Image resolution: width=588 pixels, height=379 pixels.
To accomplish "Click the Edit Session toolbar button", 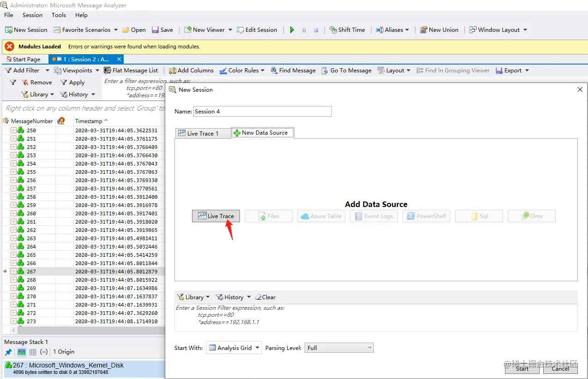I will pyautogui.click(x=257, y=30).
